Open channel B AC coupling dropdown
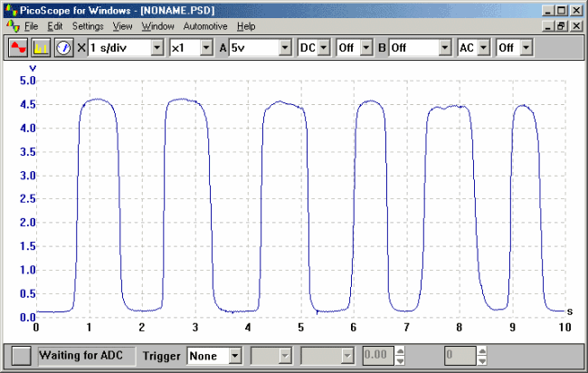The height and width of the screenshot is (373, 588). click(x=484, y=47)
